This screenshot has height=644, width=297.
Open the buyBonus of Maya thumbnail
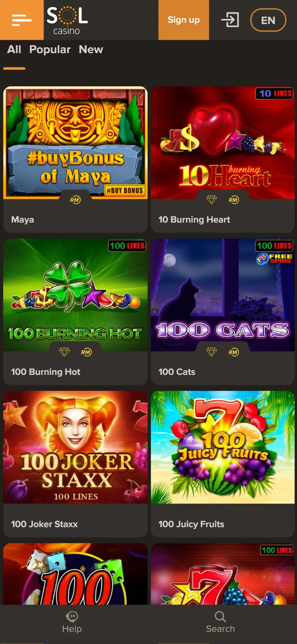point(75,143)
